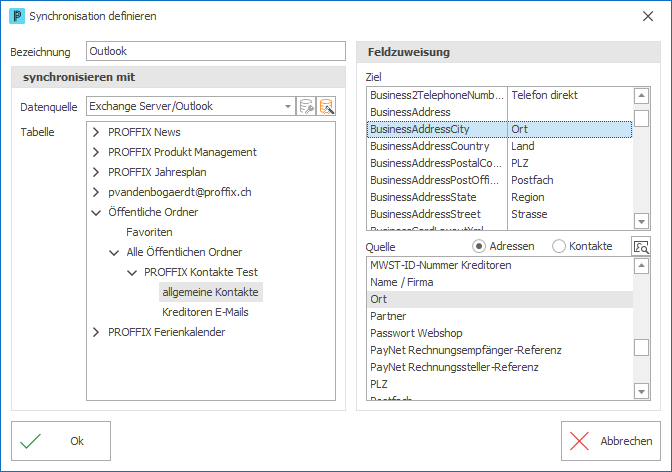The height and width of the screenshot is (472, 672).
Task: Select Passwort Webshop source field
Action: 500,333
